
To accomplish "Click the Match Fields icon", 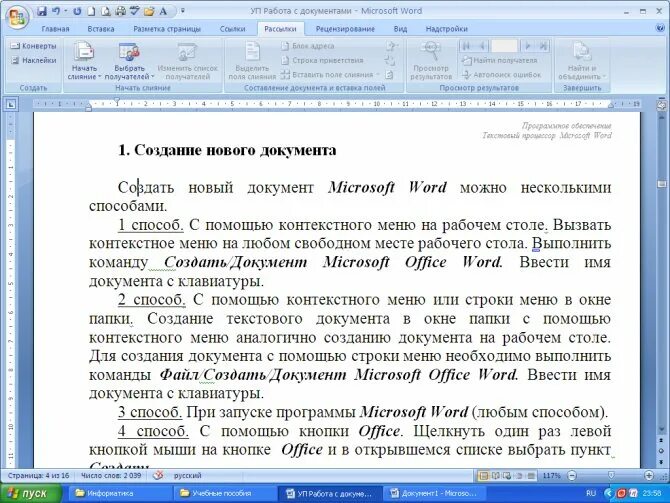I will (x=389, y=60).
